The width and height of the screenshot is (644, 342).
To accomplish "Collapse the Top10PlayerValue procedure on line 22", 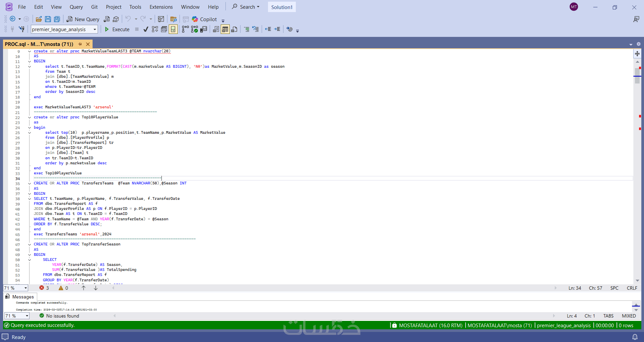I will point(30,117).
